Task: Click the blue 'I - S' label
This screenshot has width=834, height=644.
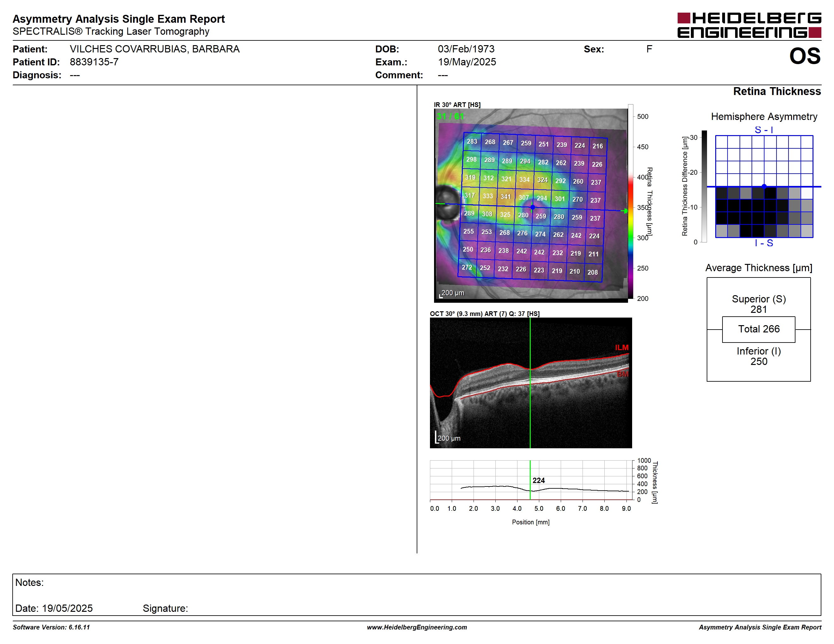Action: [x=764, y=243]
